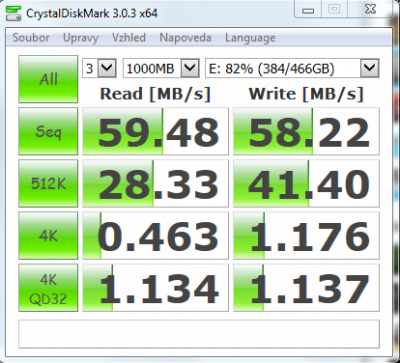Open the Napoveda help menu
Image resolution: width=400 pixels, height=363 pixels.
pyautogui.click(x=185, y=38)
